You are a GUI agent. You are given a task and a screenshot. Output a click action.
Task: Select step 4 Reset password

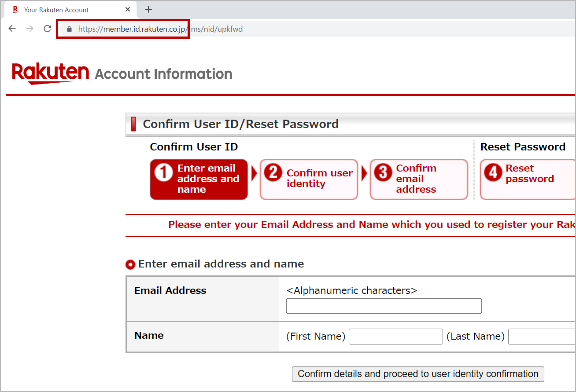pos(527,179)
